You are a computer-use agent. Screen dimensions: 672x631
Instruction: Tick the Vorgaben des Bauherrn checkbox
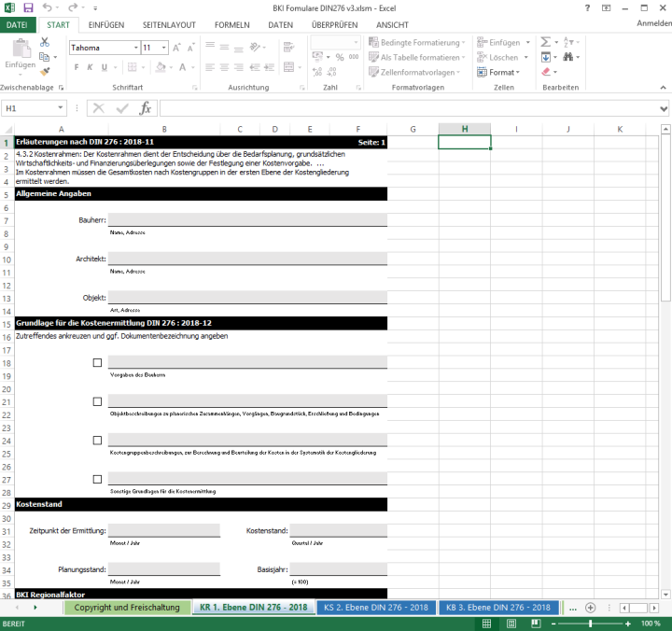(x=97, y=363)
